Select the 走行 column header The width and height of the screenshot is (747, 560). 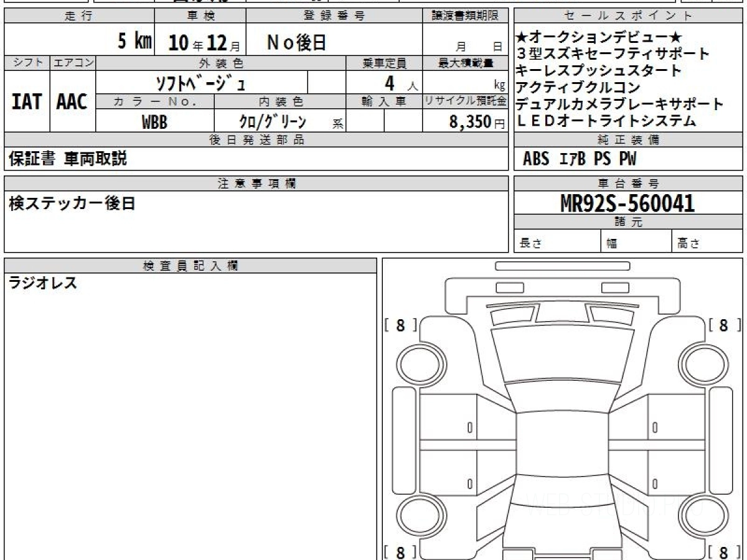pos(78,16)
